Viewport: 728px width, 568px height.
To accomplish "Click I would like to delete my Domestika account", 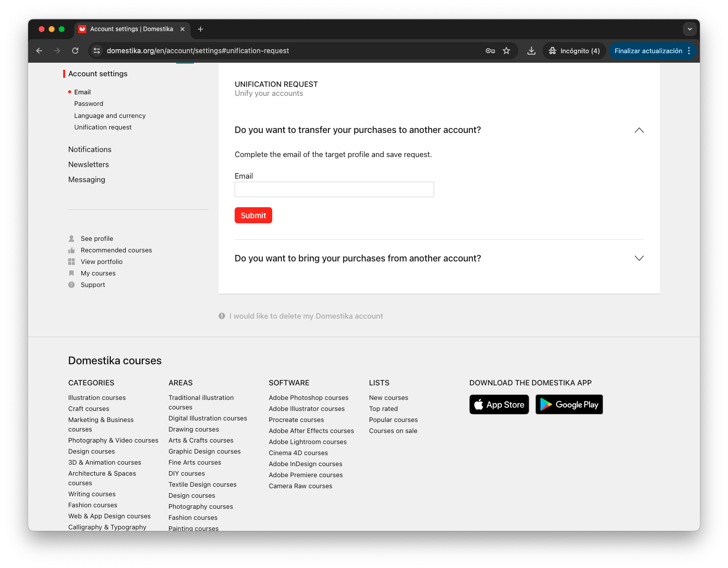I will pos(306,316).
